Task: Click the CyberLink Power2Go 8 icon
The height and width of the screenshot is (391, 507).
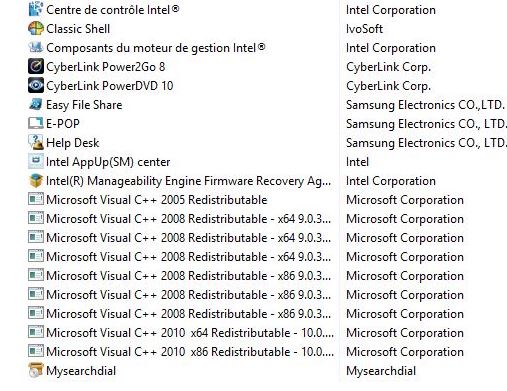Action: coord(36,67)
